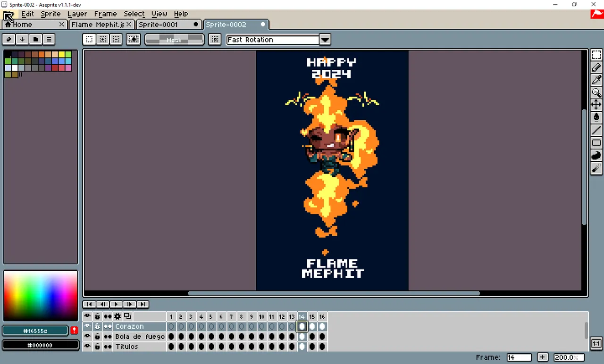The image size is (604, 364).
Task: Open the View menu
Action: click(x=159, y=14)
